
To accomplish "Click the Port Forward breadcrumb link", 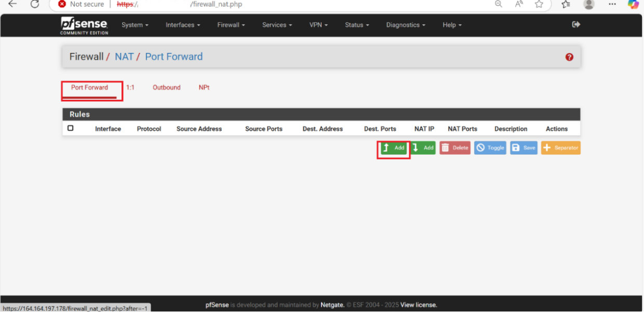I will (x=174, y=57).
